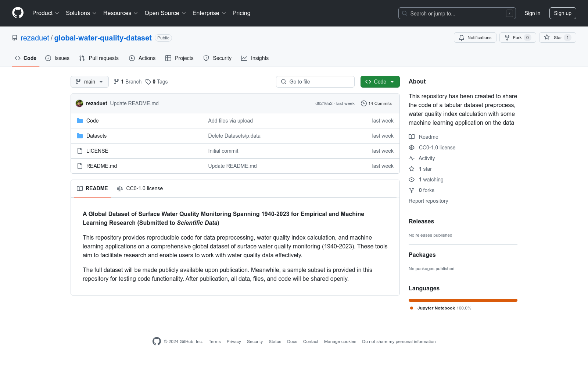
Task: Expand the Product menu in header
Action: [x=46, y=13]
